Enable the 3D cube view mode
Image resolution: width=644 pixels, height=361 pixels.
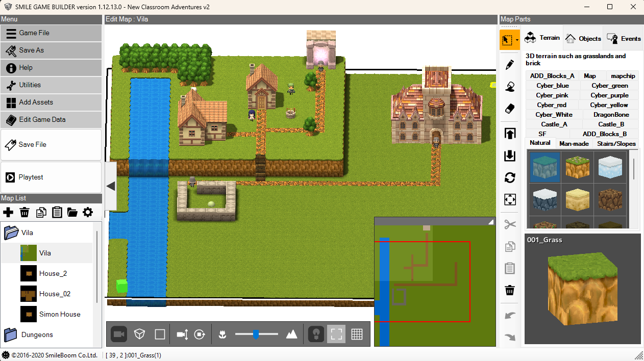click(139, 334)
